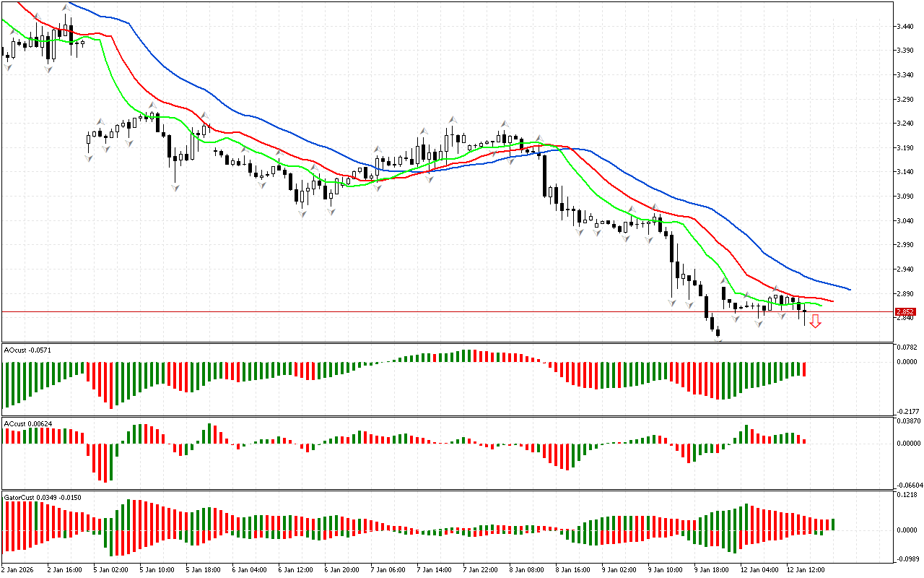Click the -0.06604 ACcust scale value
The height and width of the screenshot is (578, 924).
tap(907, 485)
